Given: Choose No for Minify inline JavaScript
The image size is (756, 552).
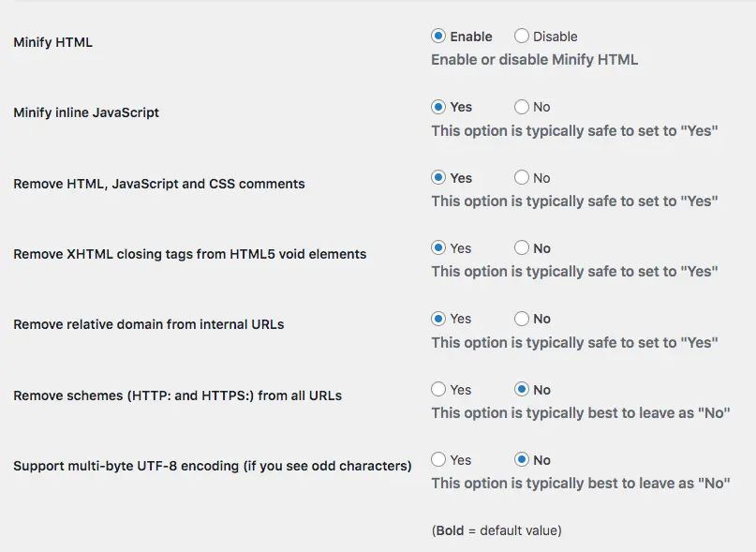Looking at the screenshot, I should pyautogui.click(x=522, y=107).
